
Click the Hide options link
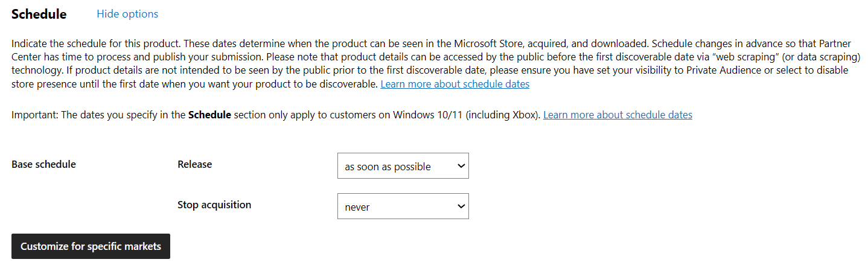coord(127,14)
